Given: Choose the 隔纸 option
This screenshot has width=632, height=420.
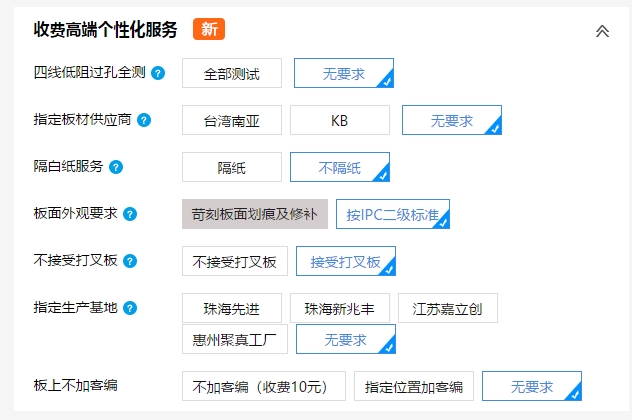Looking at the screenshot, I should (x=232, y=167).
